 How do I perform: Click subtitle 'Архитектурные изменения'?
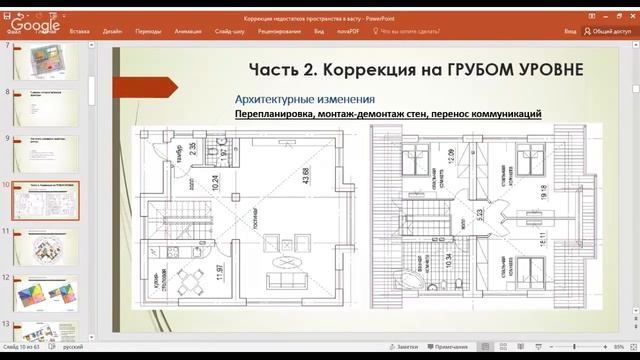tap(304, 99)
